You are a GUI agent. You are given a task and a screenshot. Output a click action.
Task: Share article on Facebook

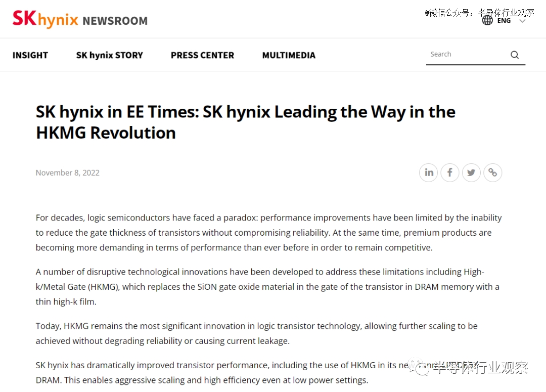click(450, 172)
